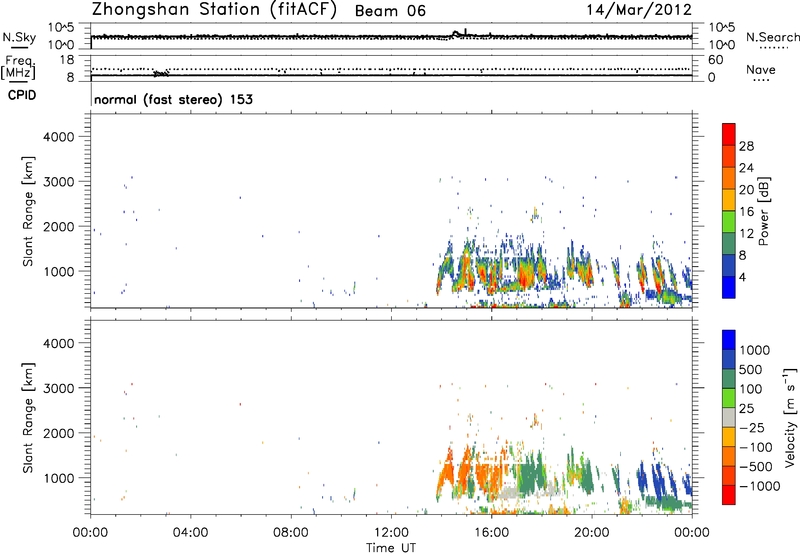This screenshot has width=800, height=554.
Task: Select the '-1000' velocity color bar label
Action: [x=760, y=486]
